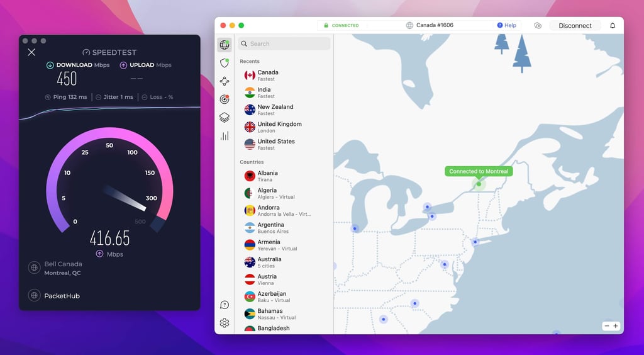
Task: Click the upload arrow icon in Speedtest
Action: 123,65
